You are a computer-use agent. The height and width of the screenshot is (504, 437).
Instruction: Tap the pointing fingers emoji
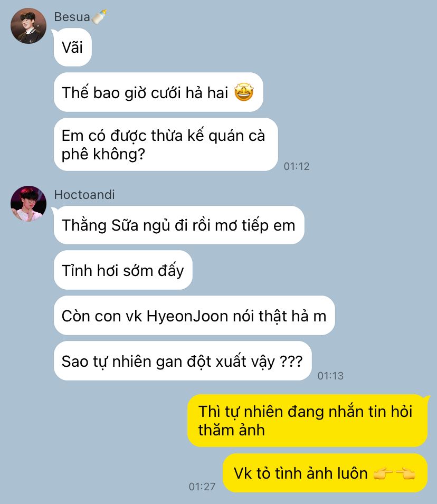point(394,473)
